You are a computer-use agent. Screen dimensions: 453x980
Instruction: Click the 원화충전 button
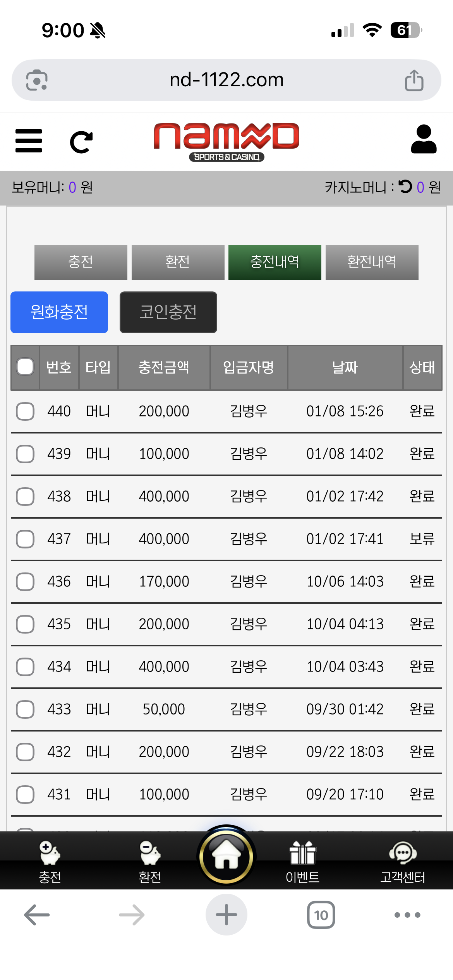point(59,312)
